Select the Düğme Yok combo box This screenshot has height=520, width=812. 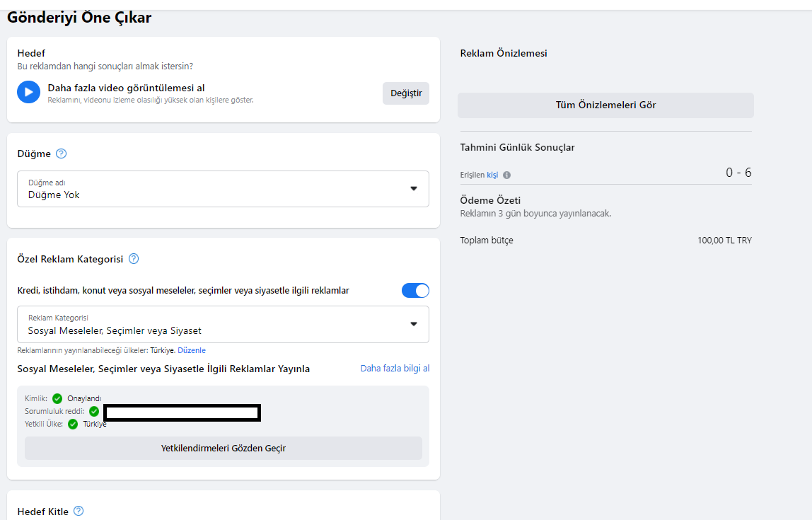[x=224, y=189]
